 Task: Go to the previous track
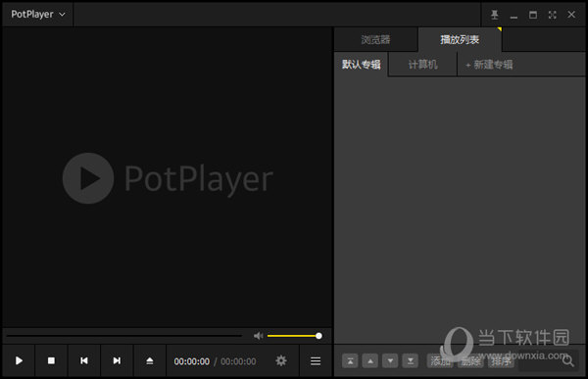tap(84, 360)
